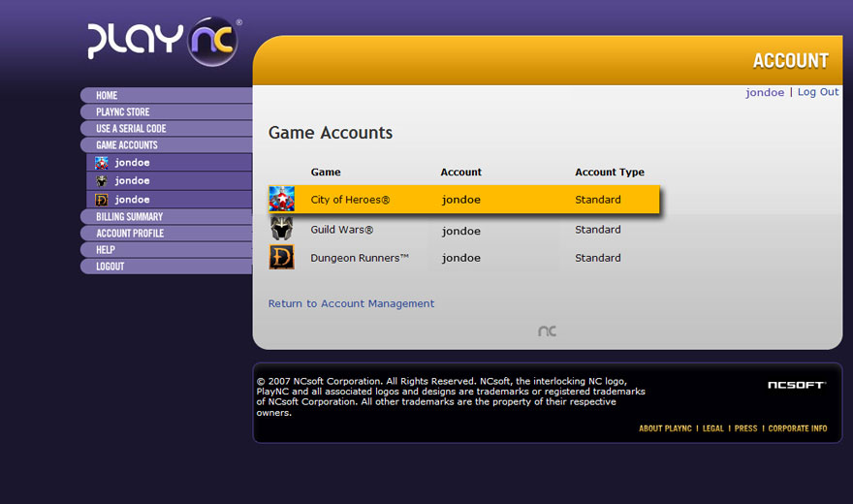Open About PlayNC footer link
853x504 pixels.
tap(665, 428)
